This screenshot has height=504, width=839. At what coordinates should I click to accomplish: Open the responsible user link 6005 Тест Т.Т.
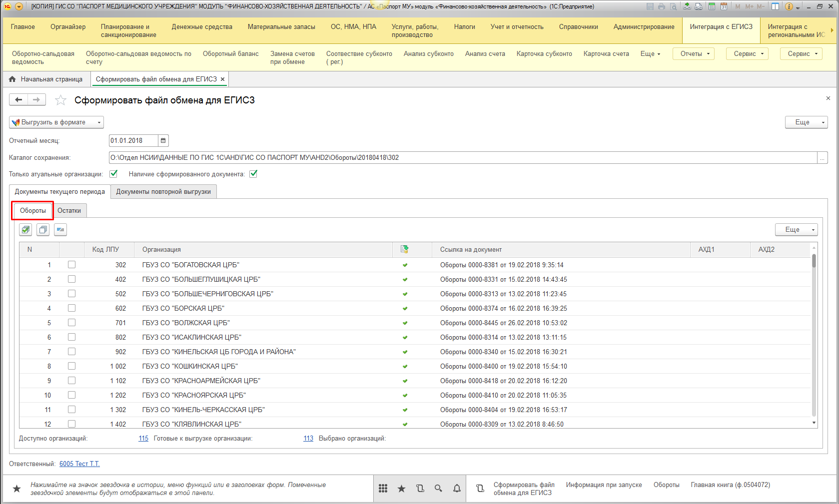click(79, 464)
